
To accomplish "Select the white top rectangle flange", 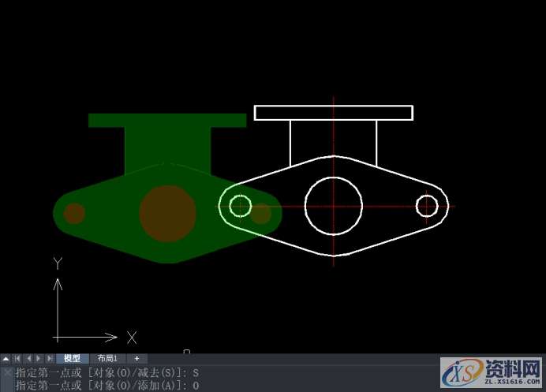I will tap(333, 106).
